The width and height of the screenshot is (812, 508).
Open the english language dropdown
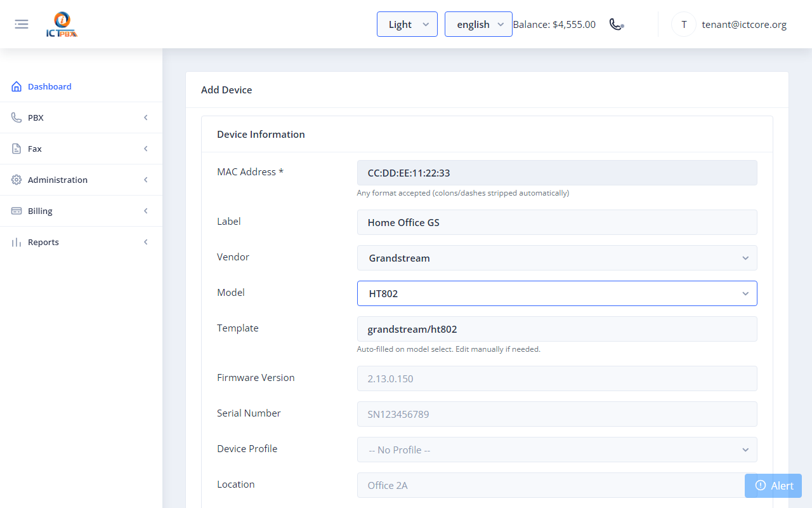click(x=478, y=24)
